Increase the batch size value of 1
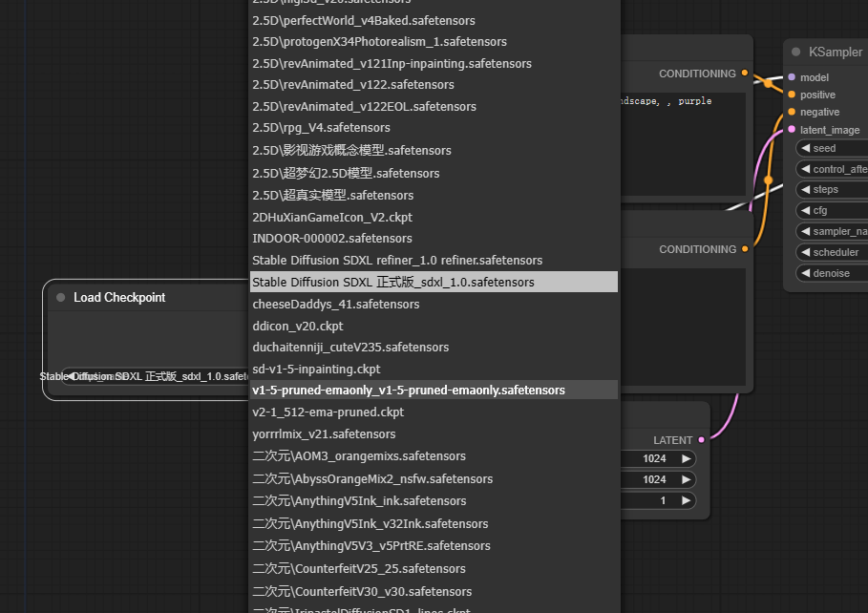Viewport: 868px width, 613px height. pos(687,500)
